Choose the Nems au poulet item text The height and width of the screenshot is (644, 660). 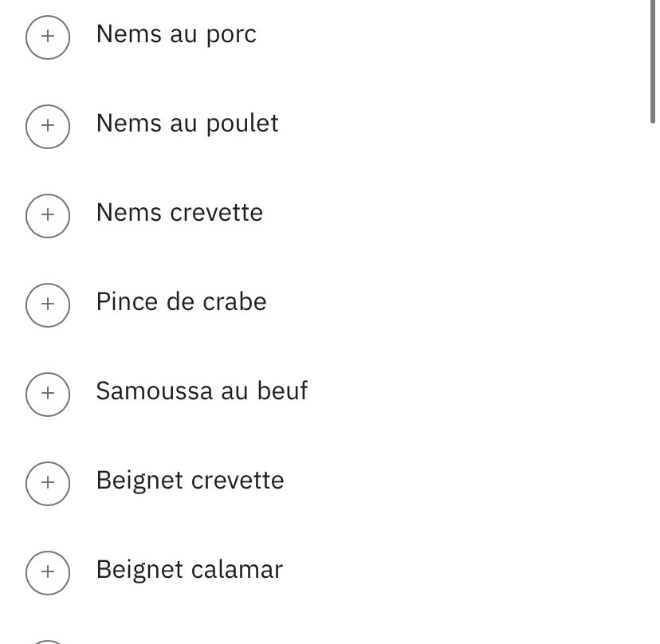click(187, 124)
